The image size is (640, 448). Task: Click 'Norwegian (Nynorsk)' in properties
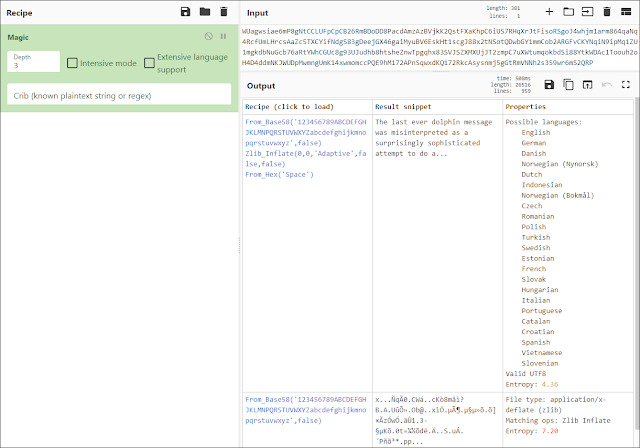tap(560, 164)
